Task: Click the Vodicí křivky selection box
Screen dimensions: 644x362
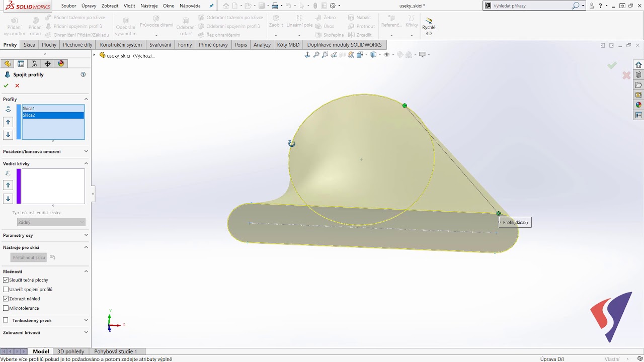Action: 53,186
